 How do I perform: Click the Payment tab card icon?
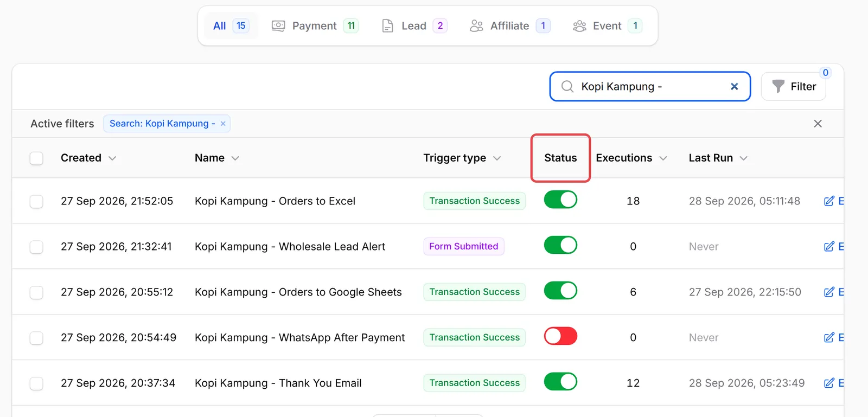(278, 26)
